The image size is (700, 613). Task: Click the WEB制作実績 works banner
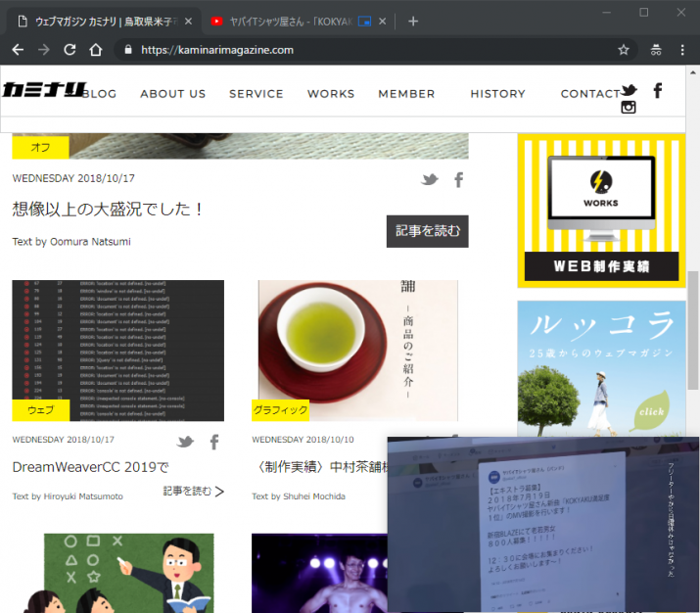601,211
